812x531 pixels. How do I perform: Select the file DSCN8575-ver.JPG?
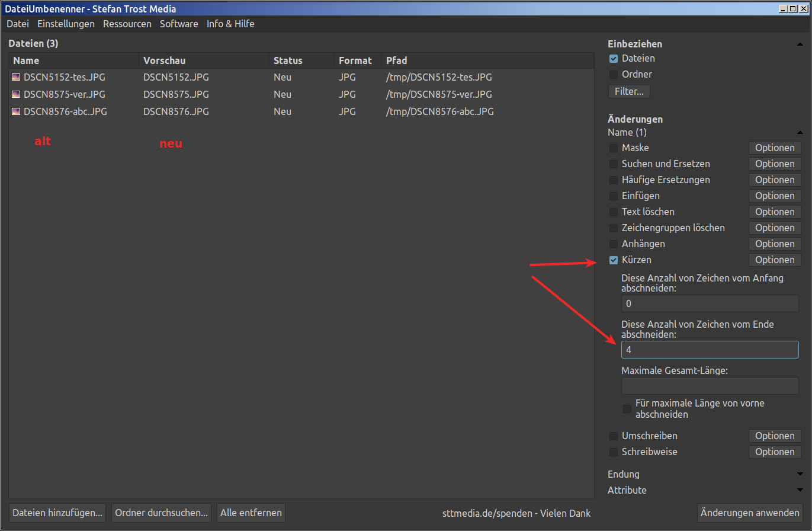coord(65,94)
